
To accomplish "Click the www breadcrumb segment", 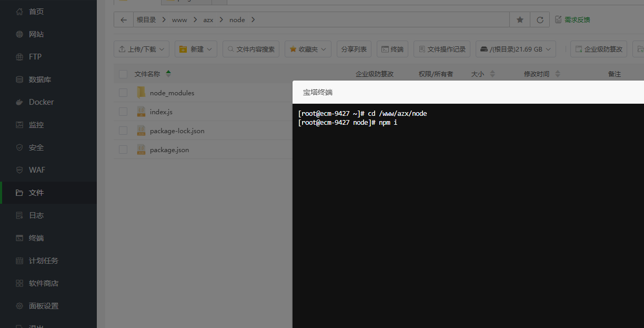I will click(x=179, y=19).
